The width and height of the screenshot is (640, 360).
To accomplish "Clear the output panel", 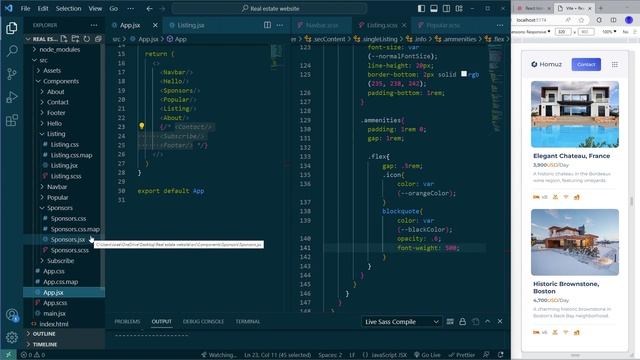I will (450, 322).
